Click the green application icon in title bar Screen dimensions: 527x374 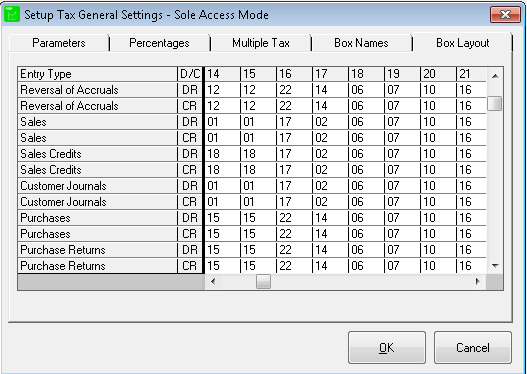point(12,14)
